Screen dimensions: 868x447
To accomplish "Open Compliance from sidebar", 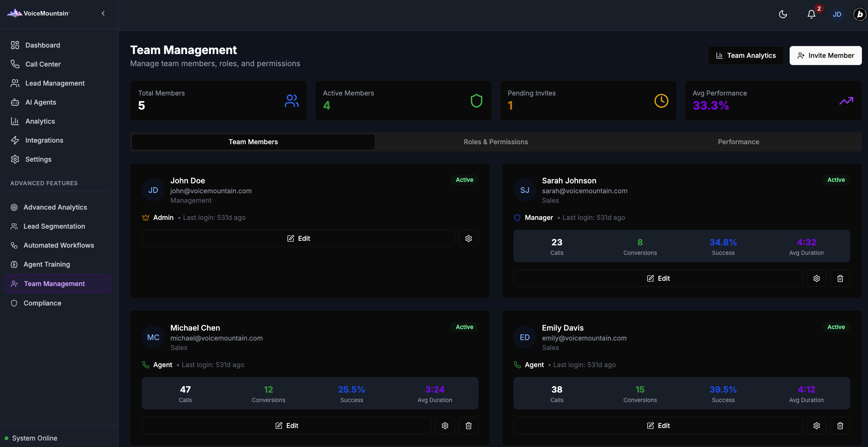I will 42,303.
